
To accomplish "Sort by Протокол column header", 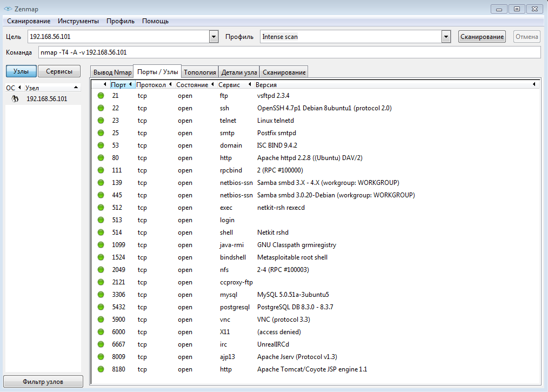I will point(154,85).
